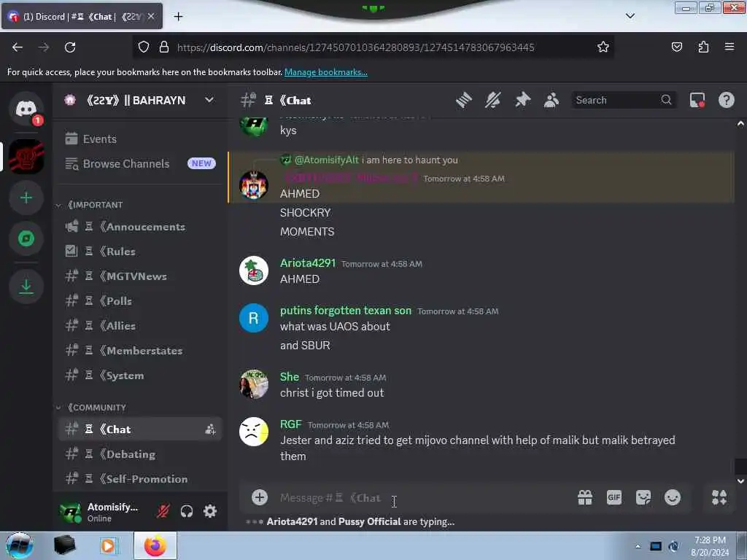Viewport: 747px width, 560px height.
Task: Click putins forgotten texan son username
Action: coord(345,311)
